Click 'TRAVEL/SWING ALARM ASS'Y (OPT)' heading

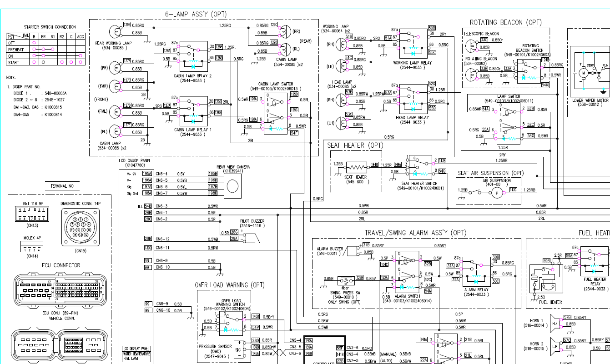click(x=415, y=233)
